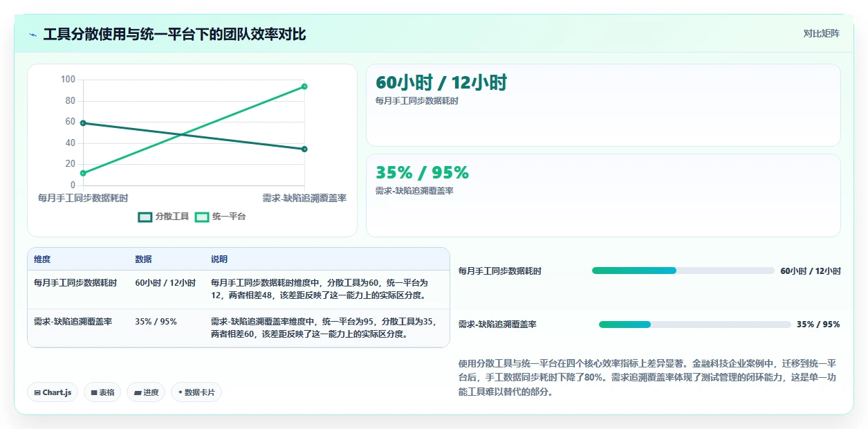Click the large 35% / 95% card value
Image resolution: width=868 pixels, height=429 pixels.
tap(422, 173)
